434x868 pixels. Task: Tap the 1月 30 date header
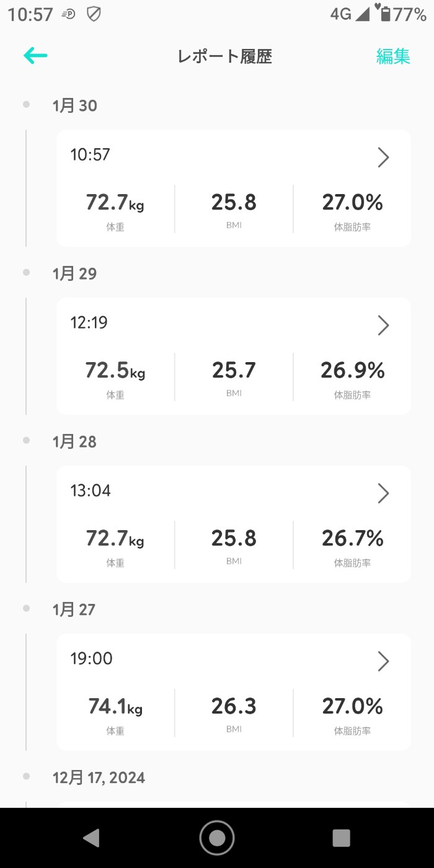tap(75, 106)
